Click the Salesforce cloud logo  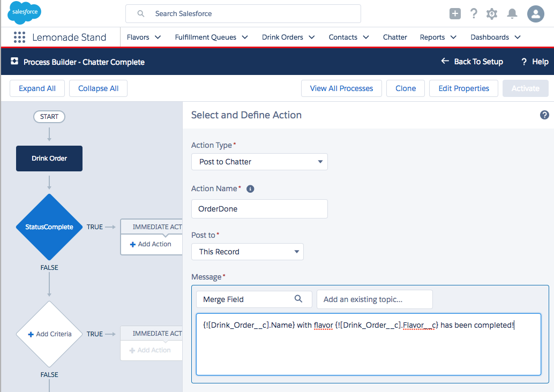24,13
